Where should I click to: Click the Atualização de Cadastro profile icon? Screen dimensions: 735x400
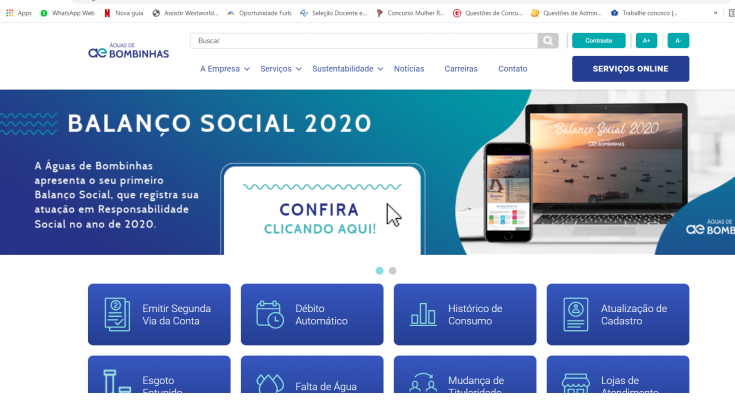(576, 314)
